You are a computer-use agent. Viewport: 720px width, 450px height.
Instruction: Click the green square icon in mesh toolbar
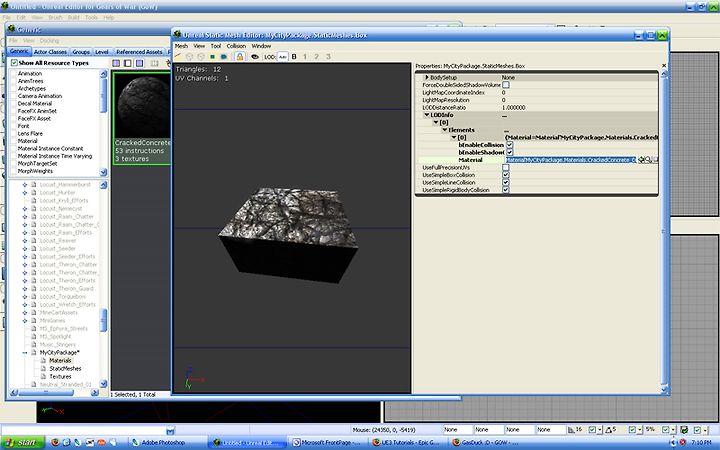click(x=213, y=57)
